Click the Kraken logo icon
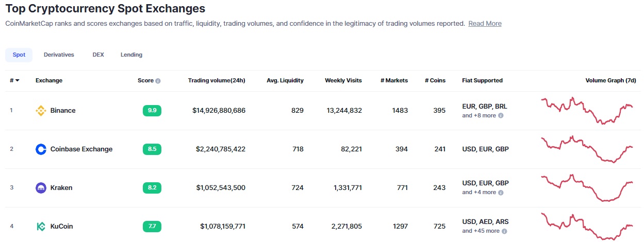 coord(41,188)
